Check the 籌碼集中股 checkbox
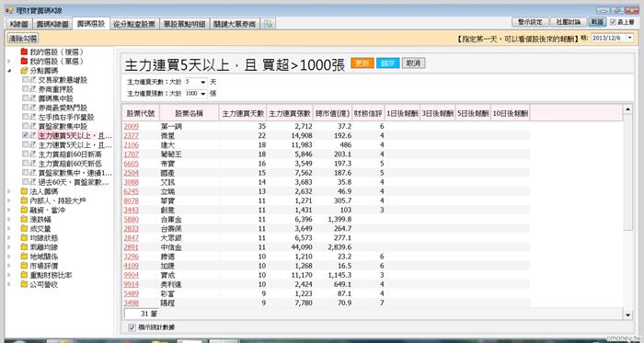Viewport: 644px width, 343px height. tap(25, 98)
